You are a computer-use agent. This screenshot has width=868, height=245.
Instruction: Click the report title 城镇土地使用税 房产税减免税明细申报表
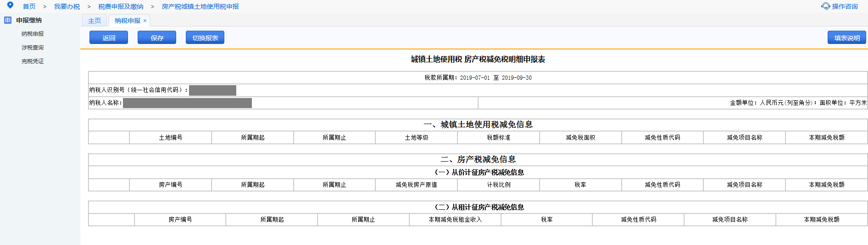[478, 59]
